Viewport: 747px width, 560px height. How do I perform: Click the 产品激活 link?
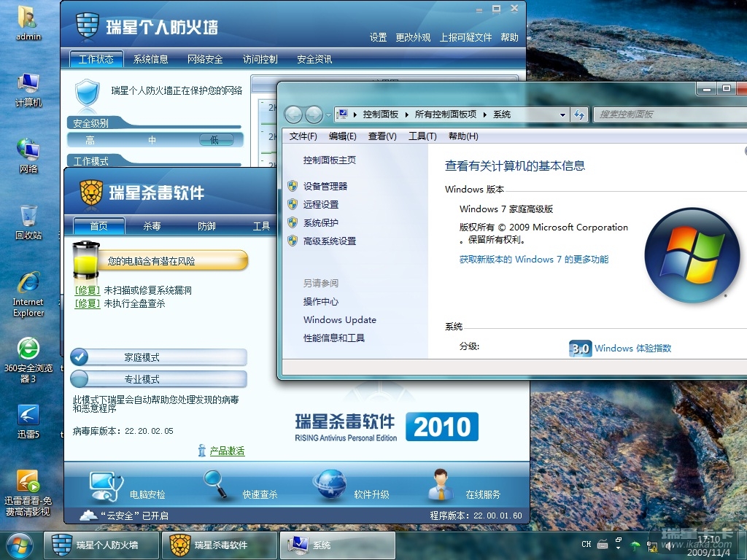point(228,451)
